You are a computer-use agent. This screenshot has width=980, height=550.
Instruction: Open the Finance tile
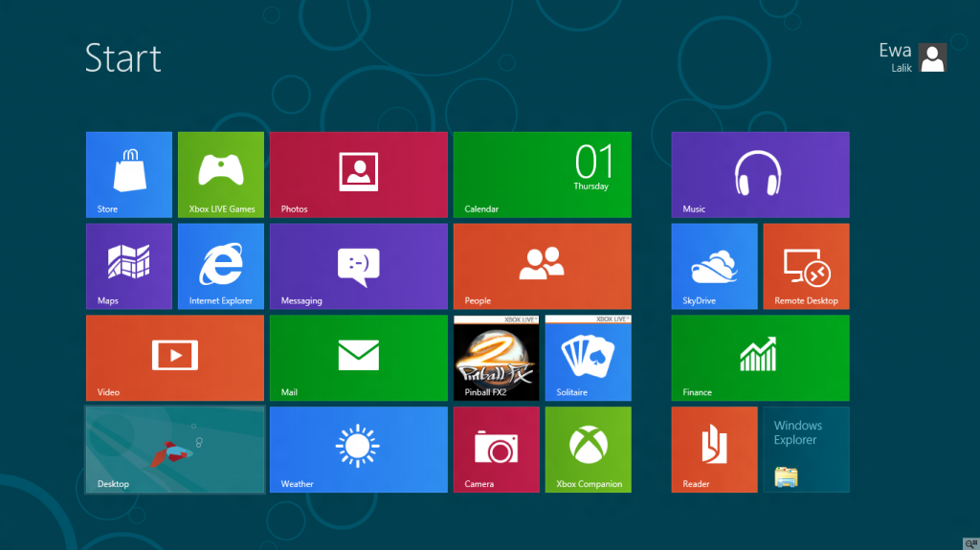pyautogui.click(x=760, y=358)
